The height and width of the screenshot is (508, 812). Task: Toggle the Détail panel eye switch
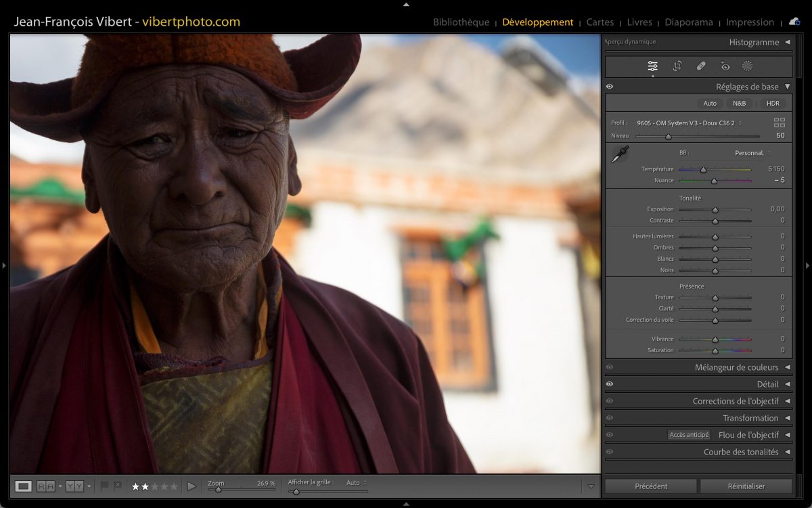point(610,384)
